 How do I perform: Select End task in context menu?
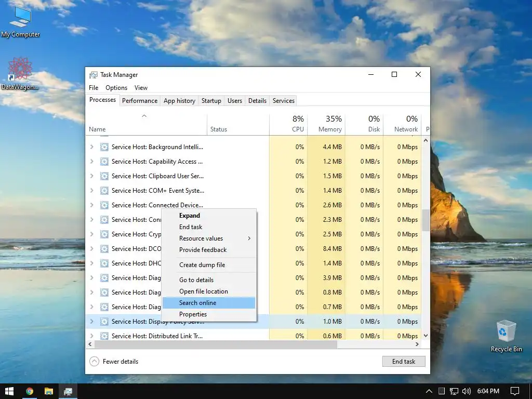click(x=209, y=227)
